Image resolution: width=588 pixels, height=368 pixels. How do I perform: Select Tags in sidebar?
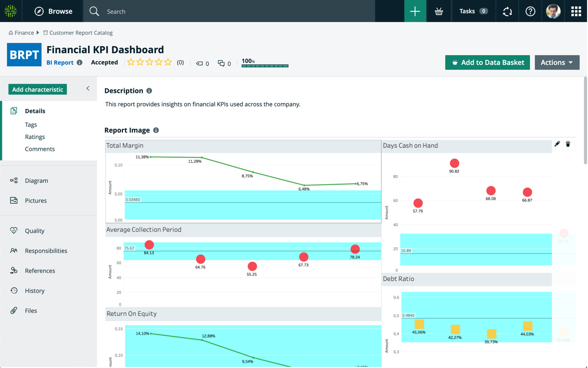pyautogui.click(x=31, y=125)
